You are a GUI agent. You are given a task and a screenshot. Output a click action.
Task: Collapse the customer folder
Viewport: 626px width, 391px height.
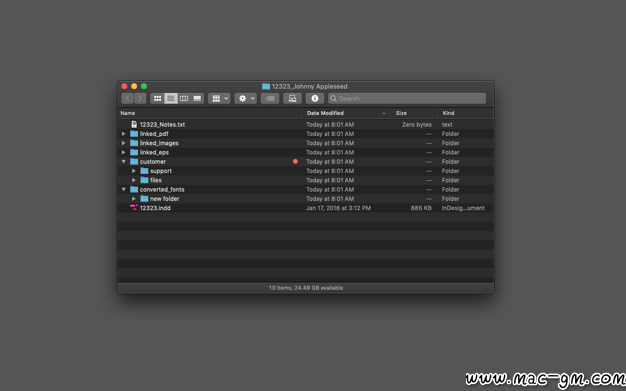click(124, 162)
